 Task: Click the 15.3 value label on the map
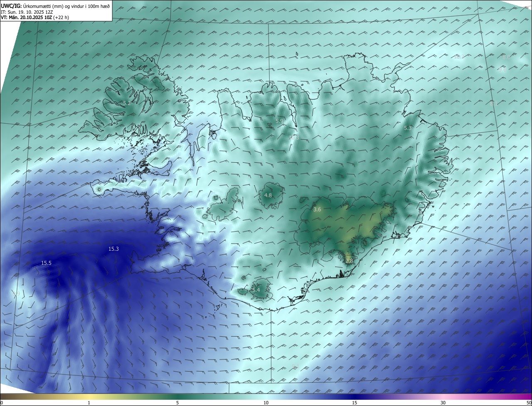click(113, 249)
